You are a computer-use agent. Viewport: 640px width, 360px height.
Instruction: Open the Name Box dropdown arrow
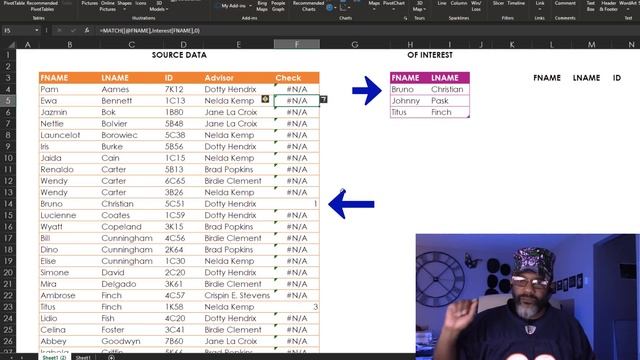tap(37, 30)
